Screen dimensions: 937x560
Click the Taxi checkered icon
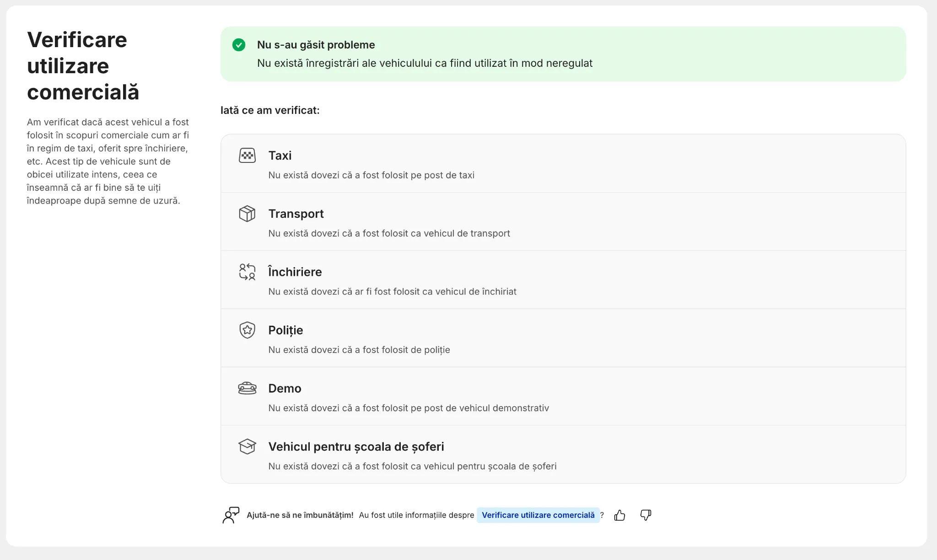point(247,156)
